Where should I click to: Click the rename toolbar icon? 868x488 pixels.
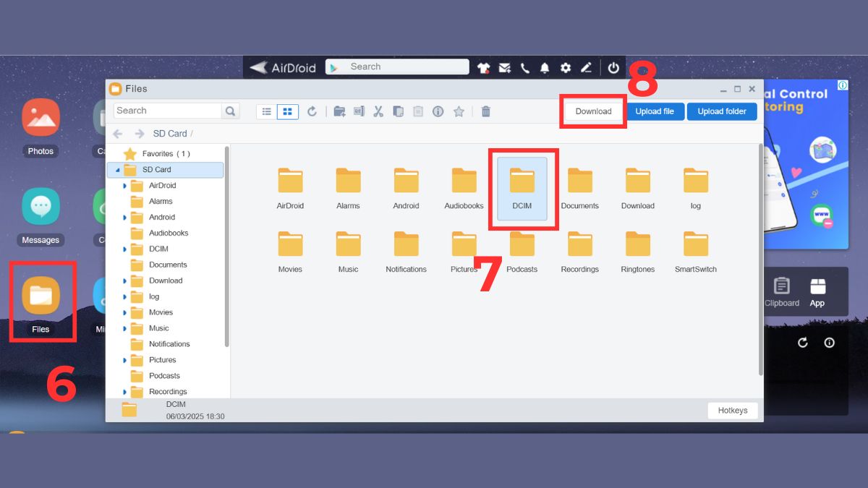click(359, 111)
